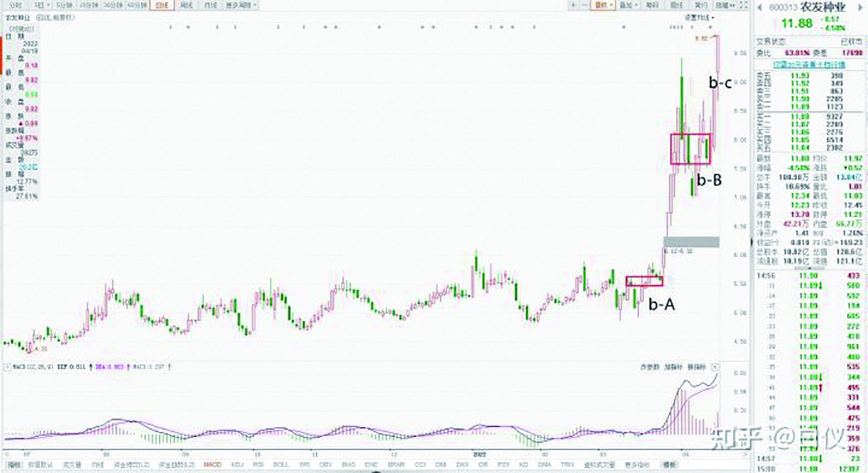This screenshot has width=868, height=473.
Task: Select the RSI indicator tab
Action: tap(258, 465)
